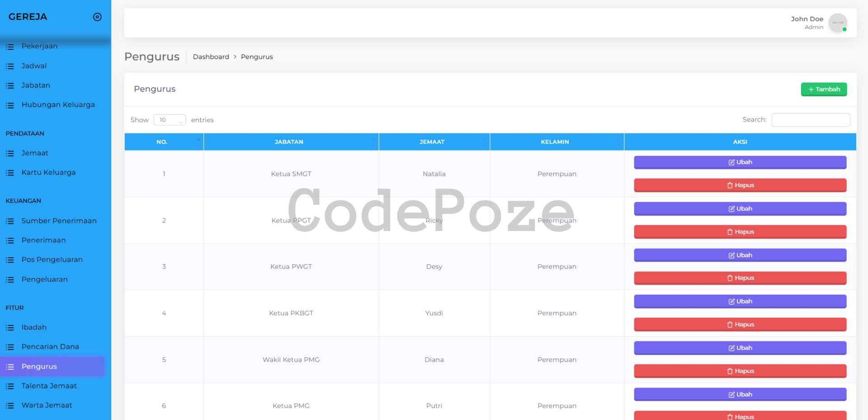The image size is (868, 420).
Task: Go to Dashboard via breadcrumb link
Action: tap(211, 57)
